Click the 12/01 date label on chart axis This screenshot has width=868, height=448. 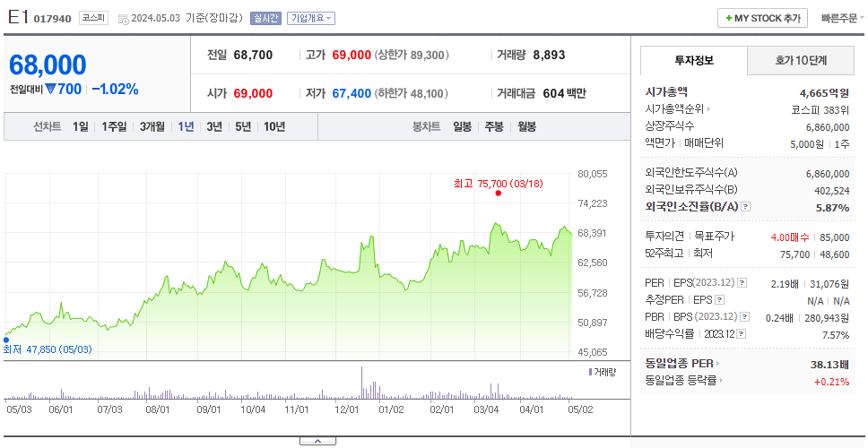tap(348, 409)
